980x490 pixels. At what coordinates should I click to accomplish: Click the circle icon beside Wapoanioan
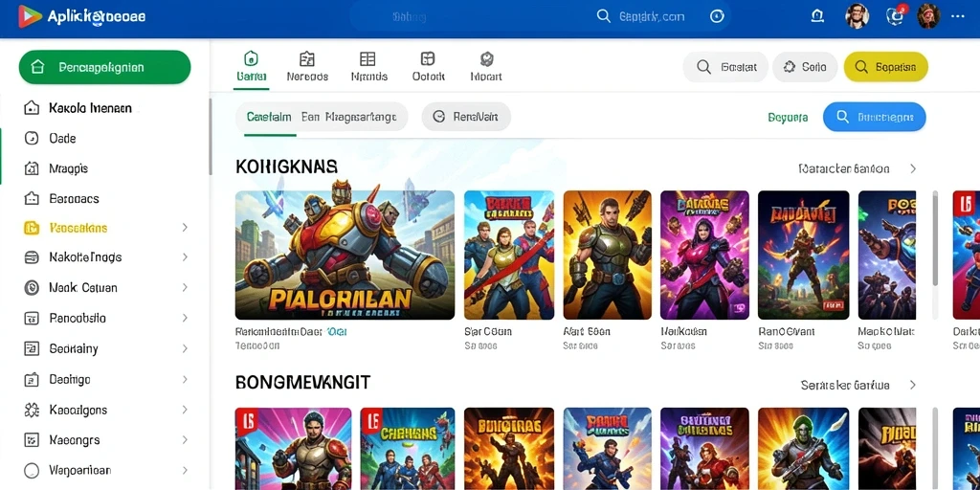32,471
